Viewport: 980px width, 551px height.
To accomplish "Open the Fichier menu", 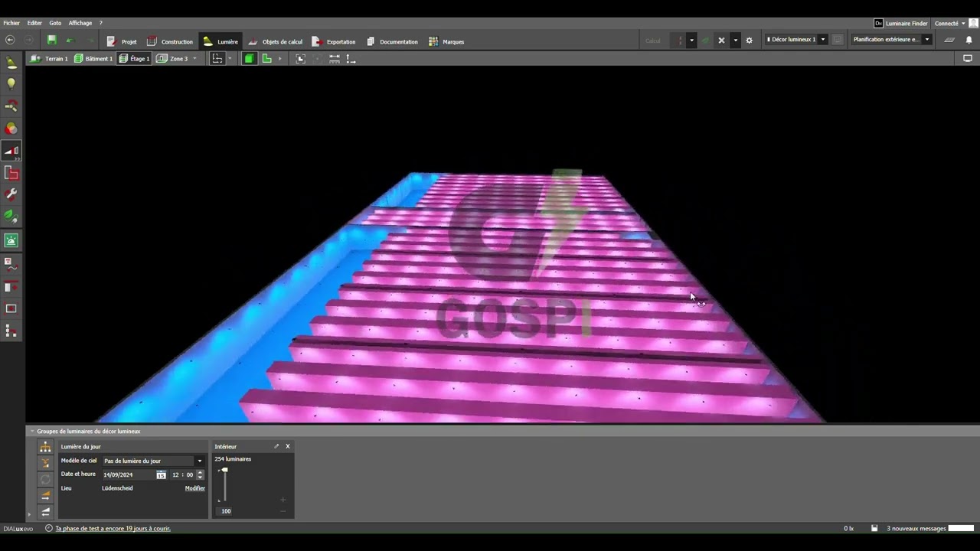I will tap(11, 23).
